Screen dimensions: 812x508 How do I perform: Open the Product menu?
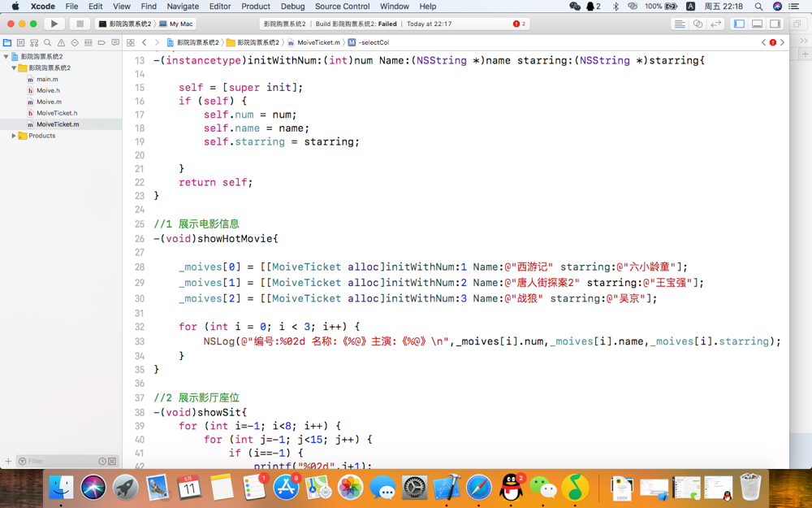(256, 7)
